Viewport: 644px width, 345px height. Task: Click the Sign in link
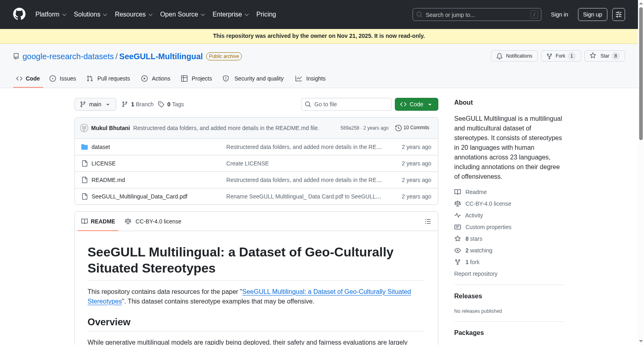click(x=559, y=14)
